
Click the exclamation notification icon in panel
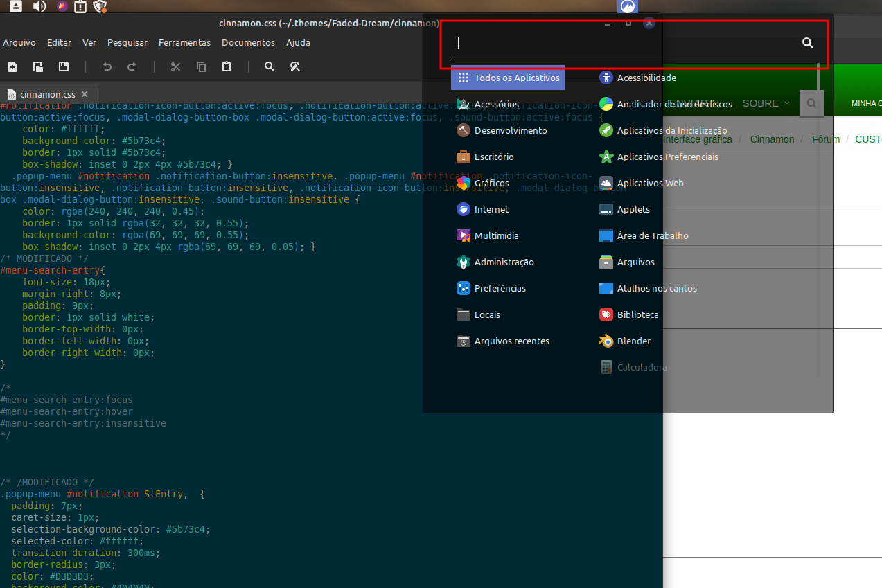[x=80, y=7]
